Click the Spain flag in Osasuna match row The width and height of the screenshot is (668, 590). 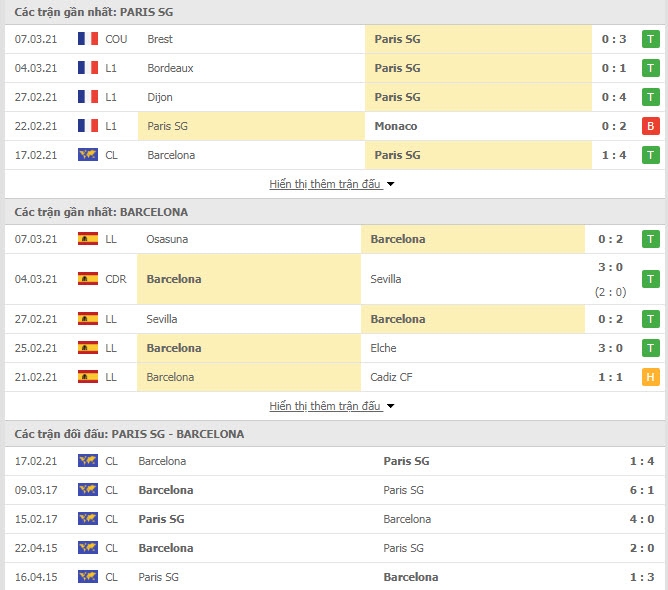pos(88,239)
